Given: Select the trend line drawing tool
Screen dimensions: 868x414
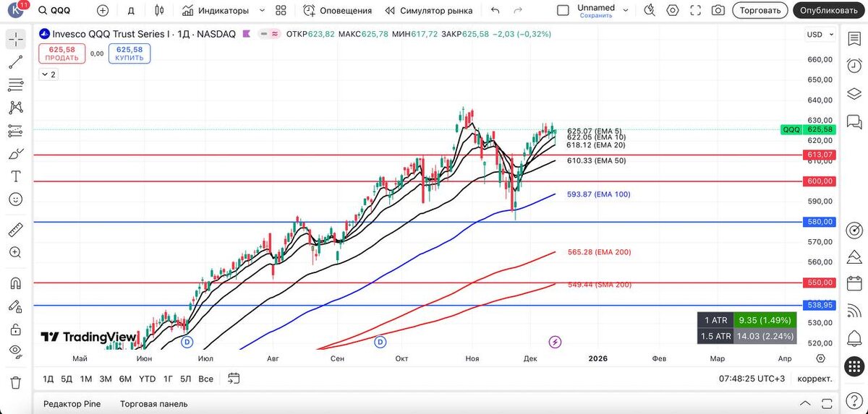Looking at the screenshot, I should (x=16, y=63).
